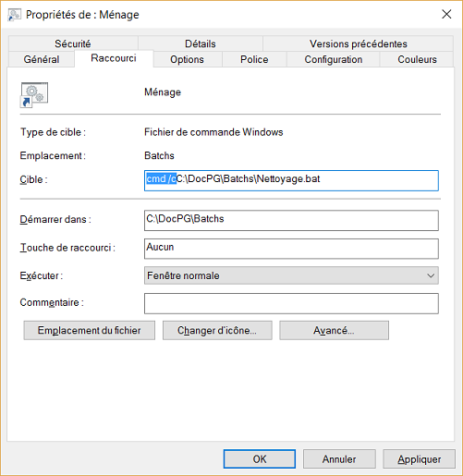Select Fenêtre normale combo box
This screenshot has height=476, width=463.
[291, 275]
